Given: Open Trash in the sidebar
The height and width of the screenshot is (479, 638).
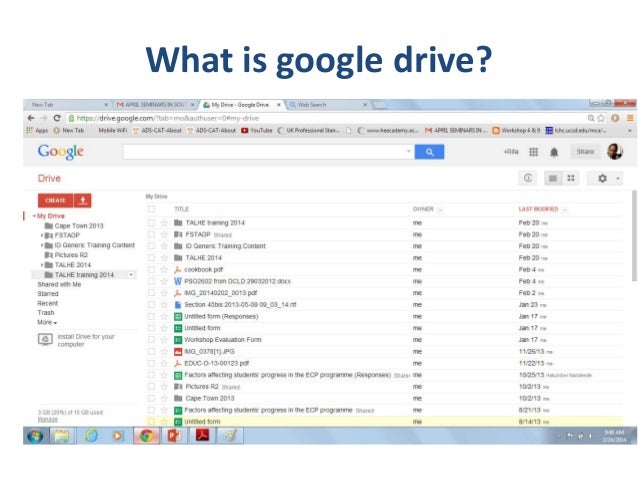Looking at the screenshot, I should [46, 313].
